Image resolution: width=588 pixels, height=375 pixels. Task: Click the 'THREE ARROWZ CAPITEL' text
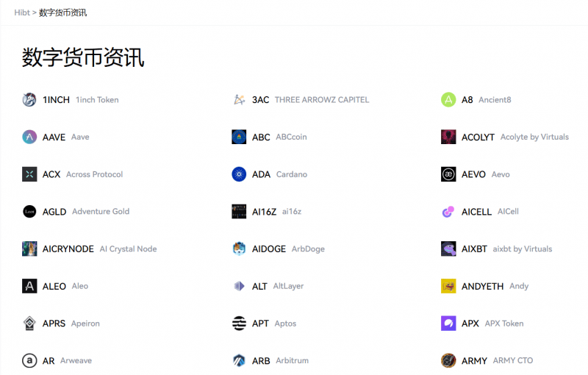(x=322, y=100)
